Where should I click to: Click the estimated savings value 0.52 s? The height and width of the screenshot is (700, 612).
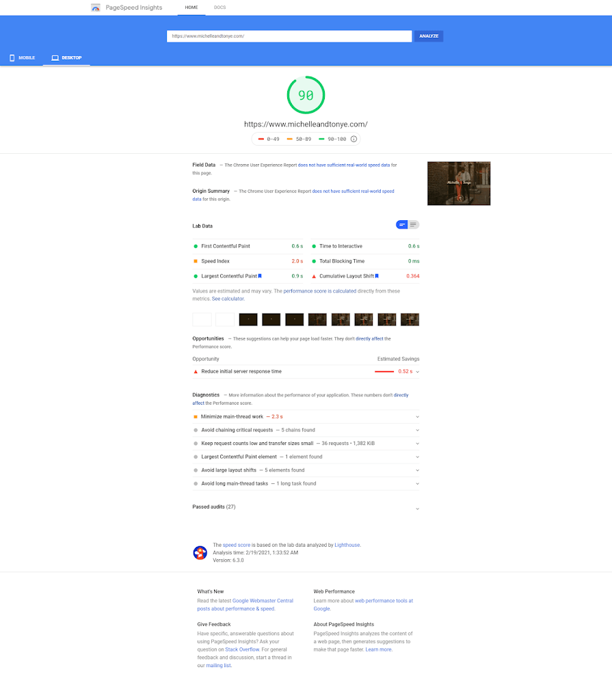pos(405,371)
